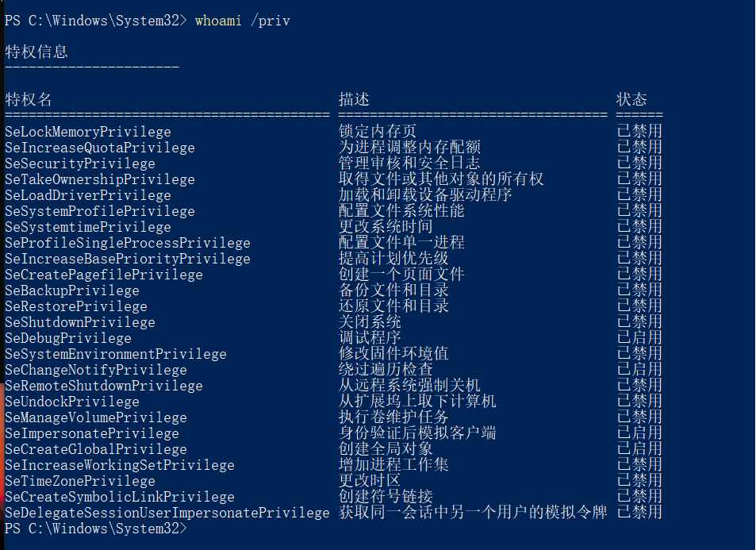The image size is (756, 550).
Task: Click the 已启用 status for SeChangeNotifyPrivilege
Action: (x=639, y=370)
